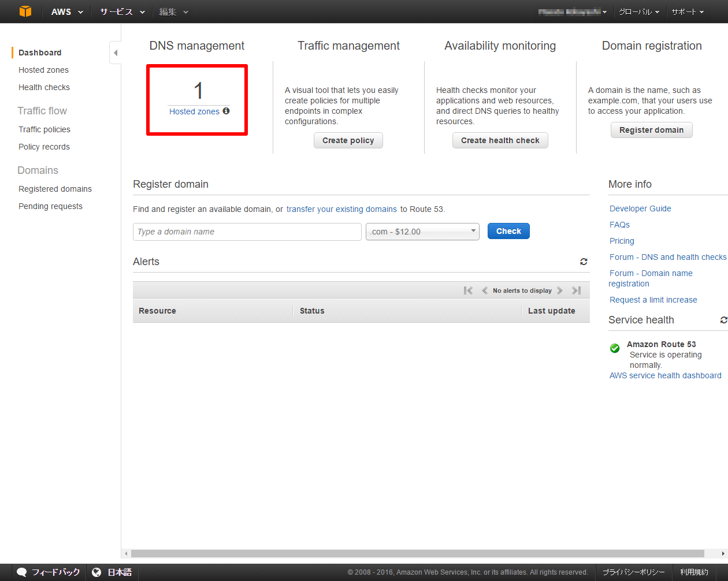728x581 pixels.
Task: Open the グローバル region menu
Action: point(638,12)
